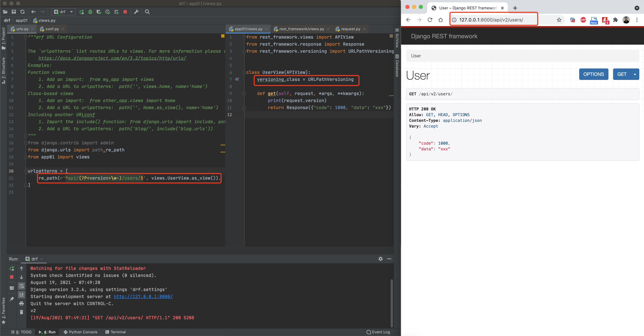Toggle pin tab in Run panel
Screen dimensions: 644x336
[x=12, y=299]
